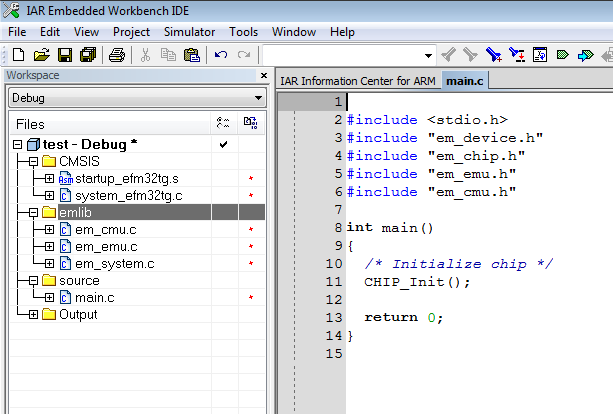This screenshot has height=414, width=613.
Task: Select the emlib folder row
Action: tap(138, 212)
